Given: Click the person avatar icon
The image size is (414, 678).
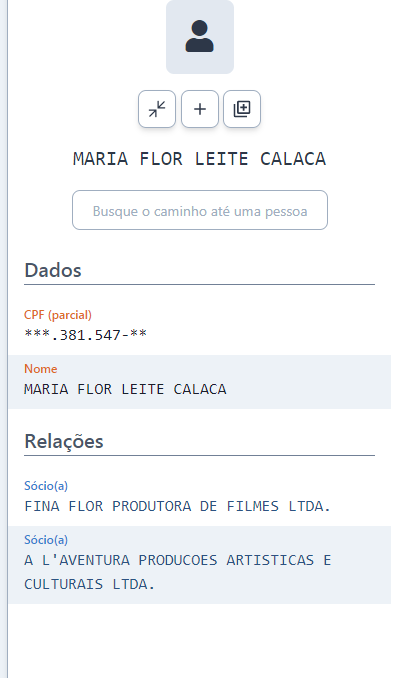Looking at the screenshot, I should (199, 36).
